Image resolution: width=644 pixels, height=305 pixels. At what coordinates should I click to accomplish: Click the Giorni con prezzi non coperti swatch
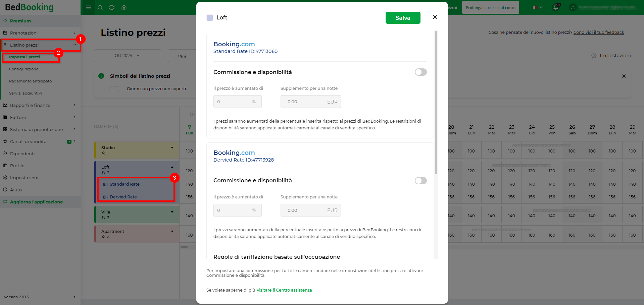[114, 89]
